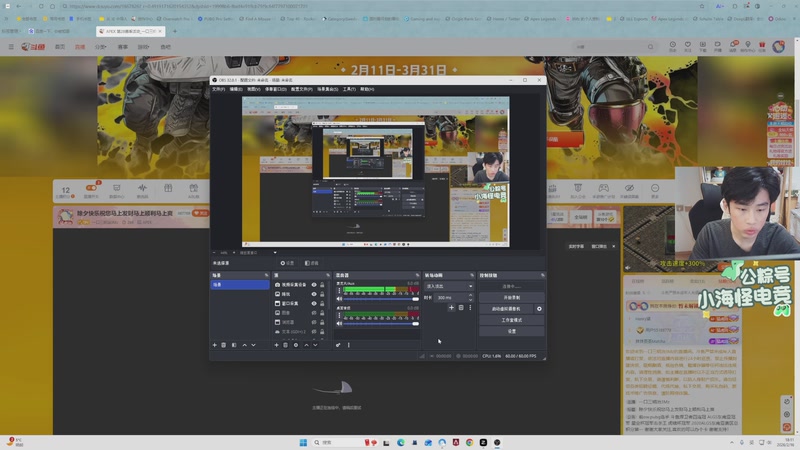Open the gift recharge icon in Douyu header

point(762,46)
